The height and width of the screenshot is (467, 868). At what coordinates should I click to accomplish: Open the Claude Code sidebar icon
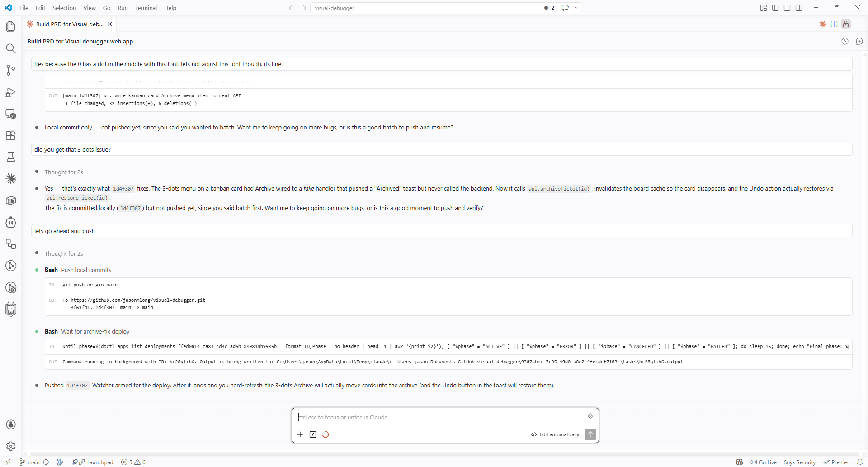(x=11, y=179)
